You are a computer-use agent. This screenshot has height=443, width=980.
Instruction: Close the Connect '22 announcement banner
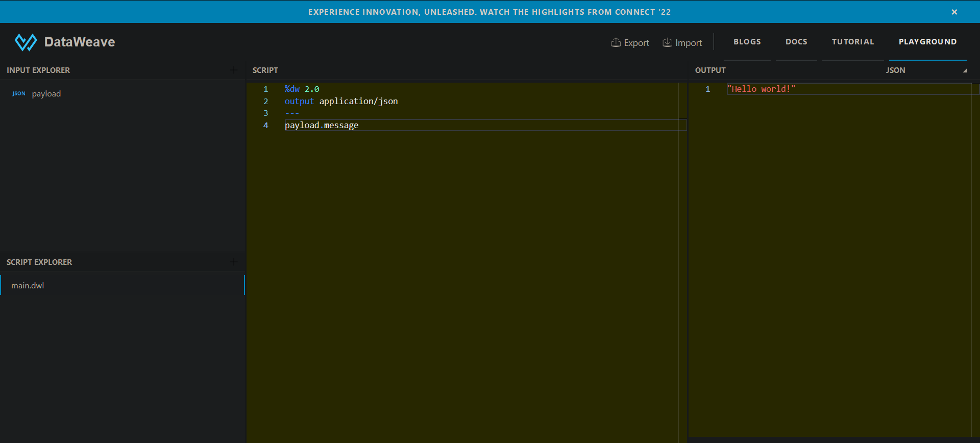click(x=954, y=12)
